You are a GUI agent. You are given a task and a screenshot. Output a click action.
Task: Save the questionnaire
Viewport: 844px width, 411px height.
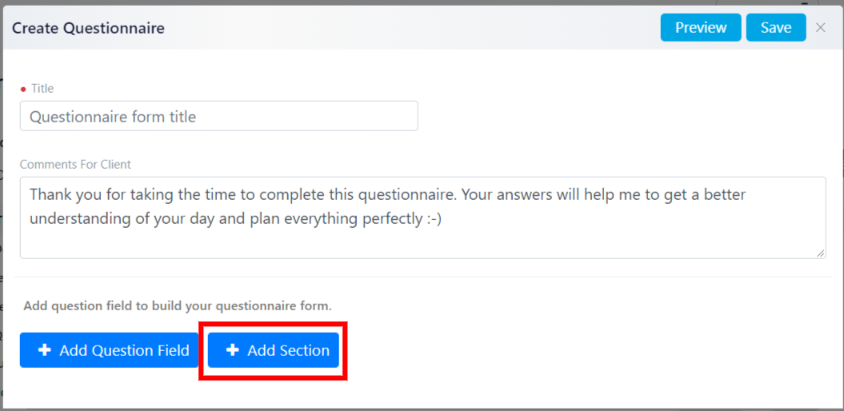click(776, 27)
